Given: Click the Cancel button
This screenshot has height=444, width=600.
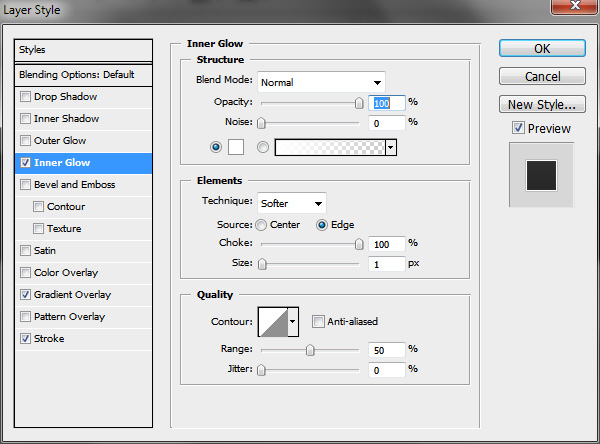Looking at the screenshot, I should [542, 76].
